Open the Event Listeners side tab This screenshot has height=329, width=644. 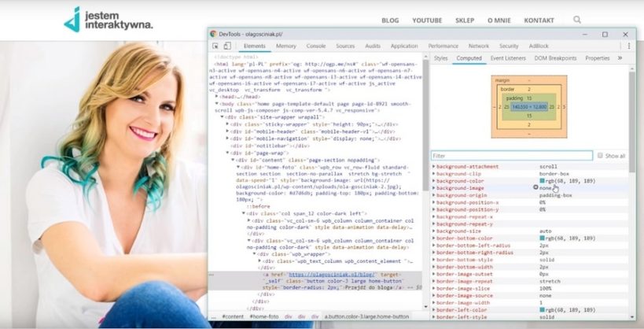coord(508,58)
